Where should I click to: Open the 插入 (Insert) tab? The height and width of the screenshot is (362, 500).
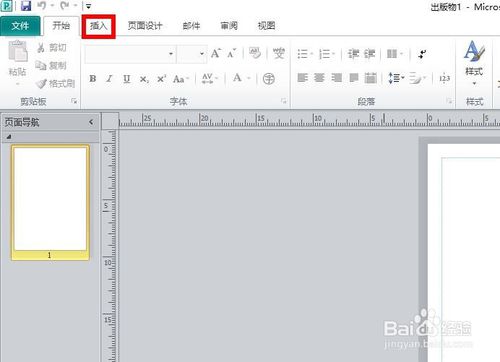(x=99, y=26)
